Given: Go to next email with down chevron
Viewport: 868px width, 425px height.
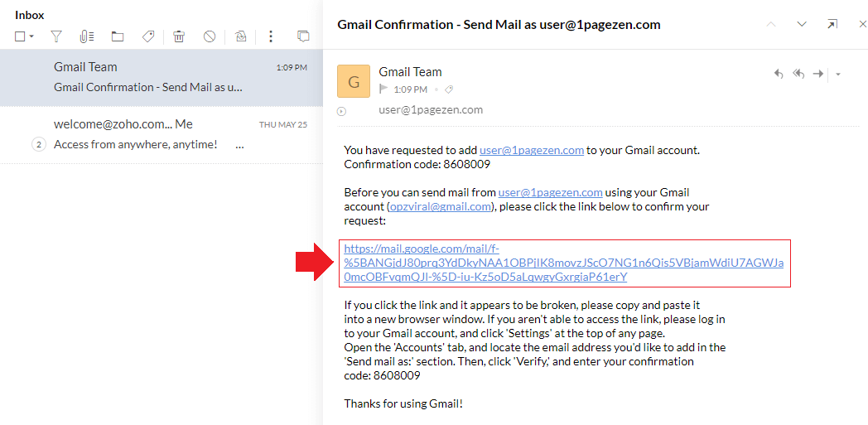Looking at the screenshot, I should point(802,24).
